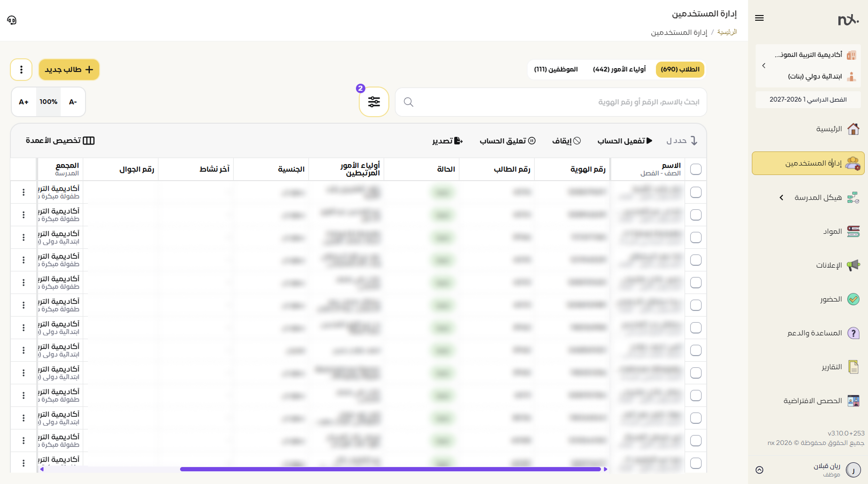This screenshot has height=484, width=868.
Task: Click the search magnifier icon
Action: click(x=409, y=102)
